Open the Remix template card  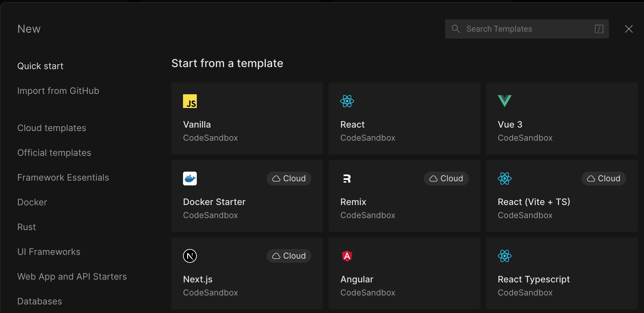pos(404,196)
